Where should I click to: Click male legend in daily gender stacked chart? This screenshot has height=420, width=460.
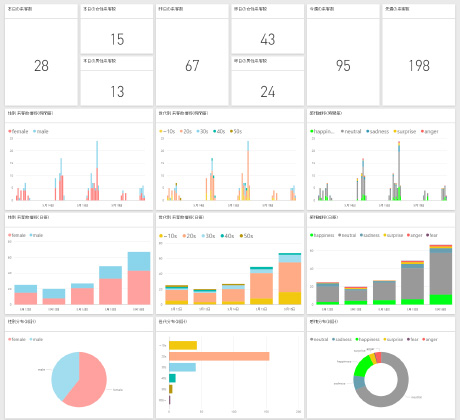pos(36,235)
